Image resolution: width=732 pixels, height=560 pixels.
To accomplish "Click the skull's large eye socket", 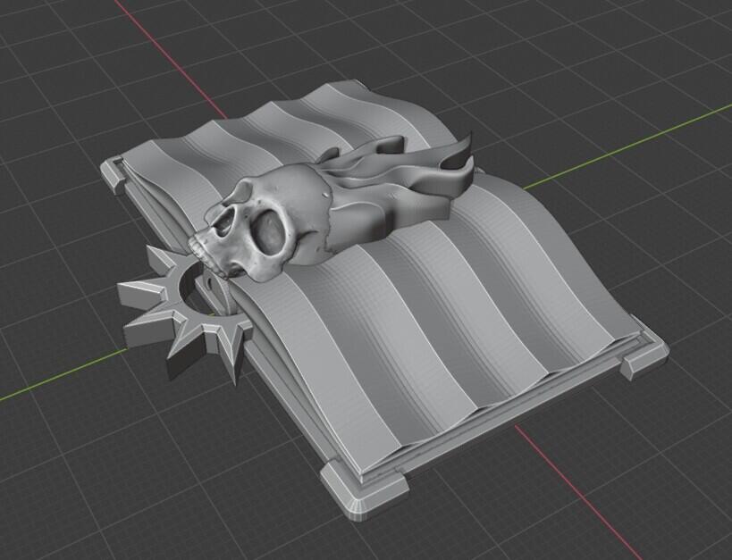I will click(x=271, y=232).
